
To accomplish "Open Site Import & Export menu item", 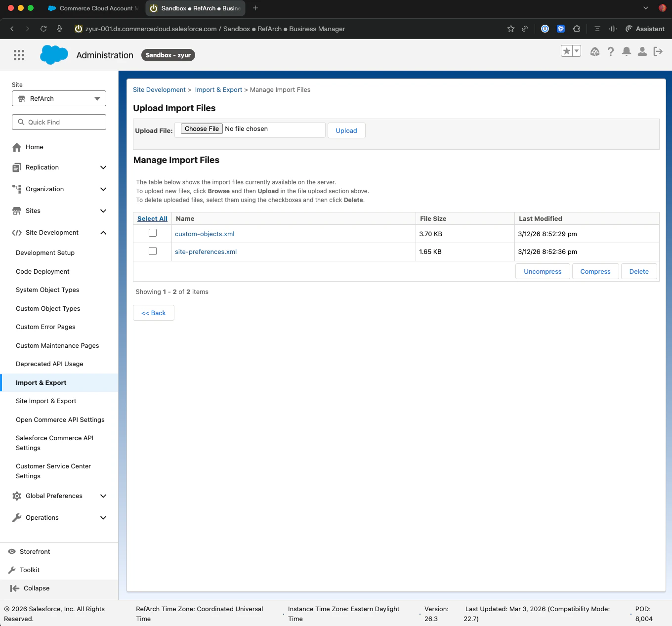I will point(46,401).
